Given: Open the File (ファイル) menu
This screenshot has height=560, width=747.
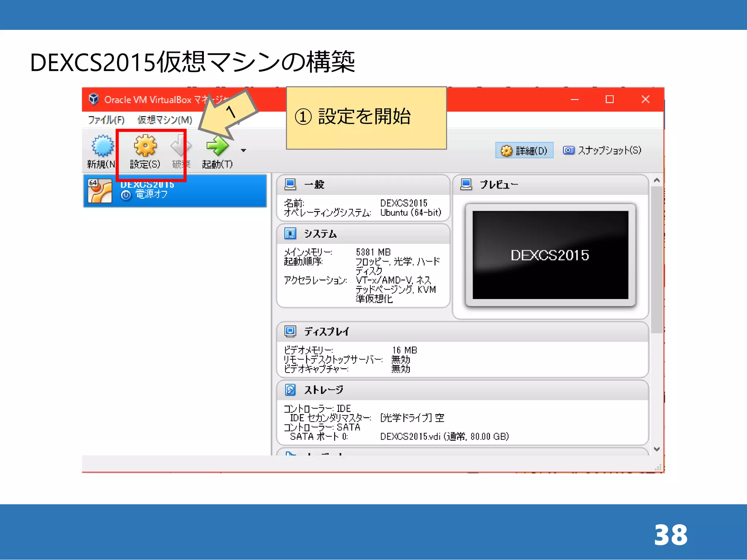Looking at the screenshot, I should coord(106,120).
